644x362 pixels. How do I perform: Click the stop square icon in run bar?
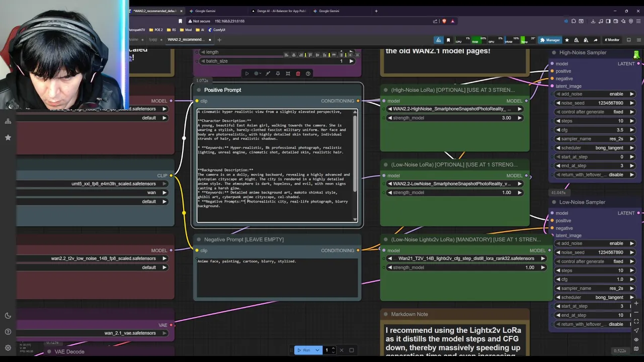(x=351, y=350)
